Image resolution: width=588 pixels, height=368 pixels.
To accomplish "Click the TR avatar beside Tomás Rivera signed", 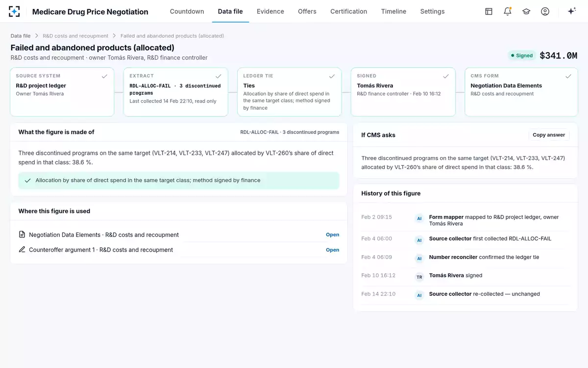I will pos(419,277).
